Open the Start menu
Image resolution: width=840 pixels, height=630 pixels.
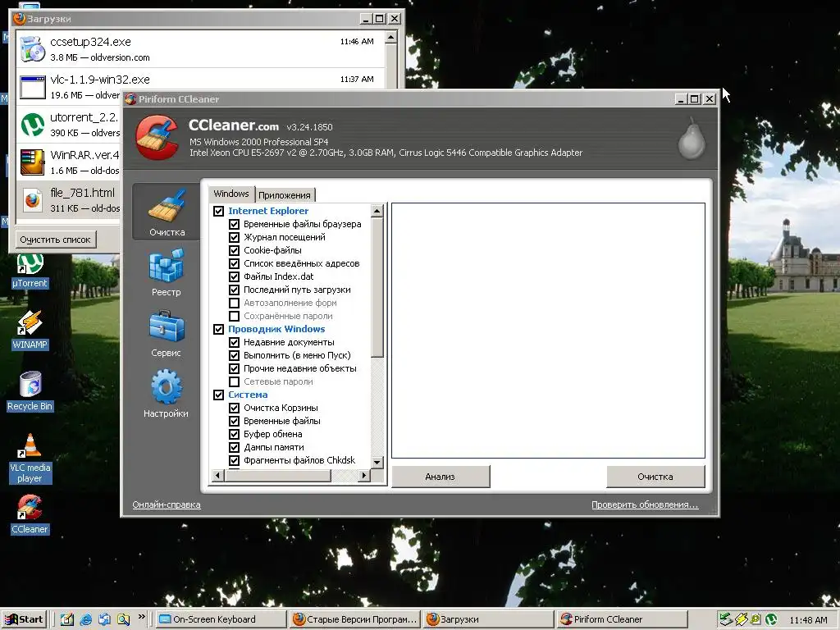25,619
